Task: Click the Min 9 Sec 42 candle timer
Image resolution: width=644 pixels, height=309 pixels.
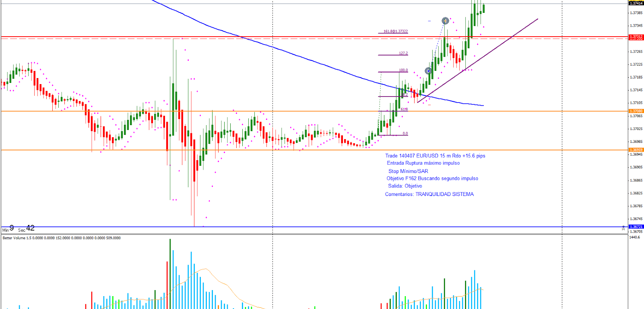Action: click(x=19, y=229)
